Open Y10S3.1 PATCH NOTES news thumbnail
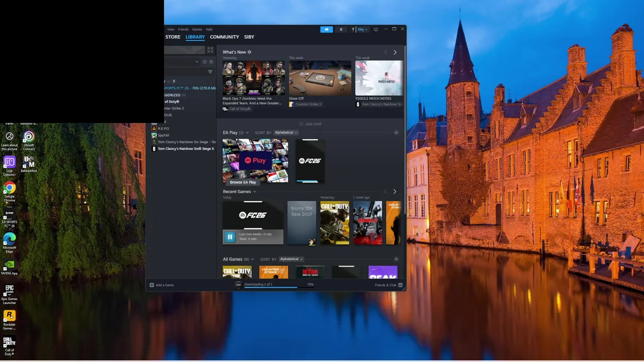The image size is (644, 362). [379, 78]
